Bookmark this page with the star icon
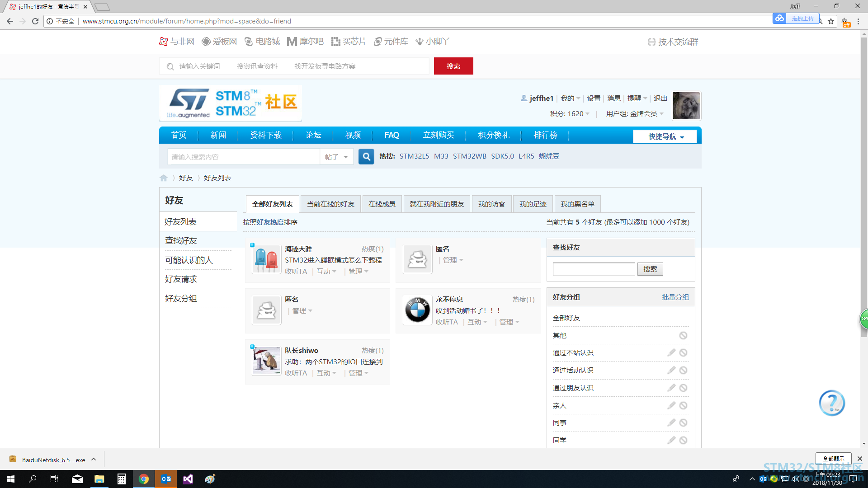This screenshot has width=868, height=488. (x=831, y=21)
